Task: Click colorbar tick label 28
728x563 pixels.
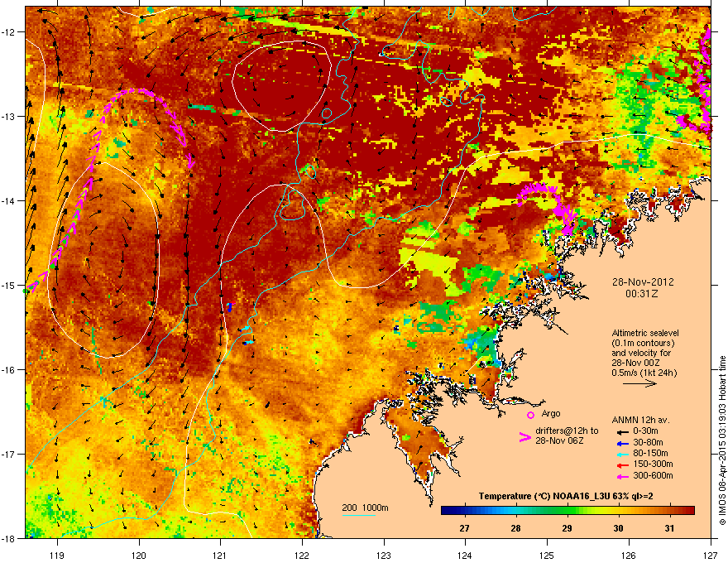Action: 515,528
